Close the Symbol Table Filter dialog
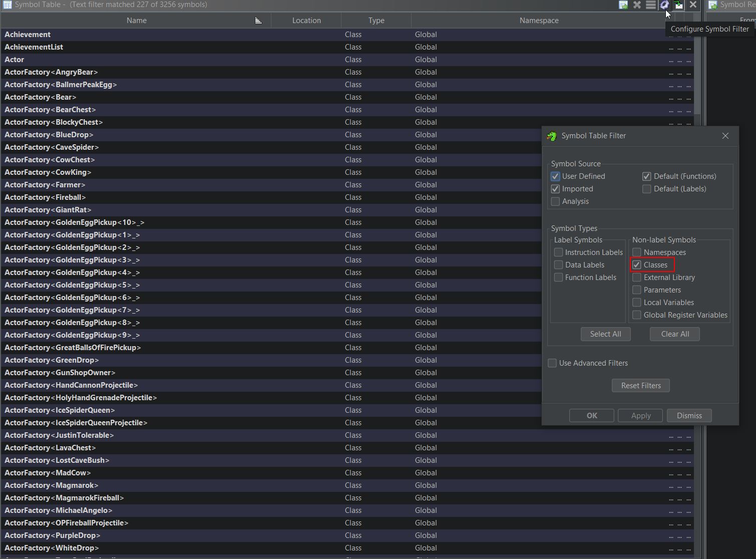 (725, 136)
